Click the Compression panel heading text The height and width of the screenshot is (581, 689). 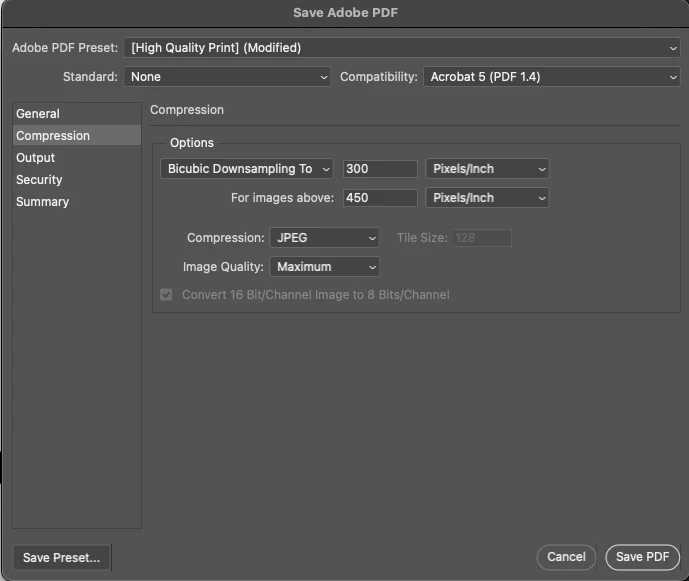pos(187,110)
